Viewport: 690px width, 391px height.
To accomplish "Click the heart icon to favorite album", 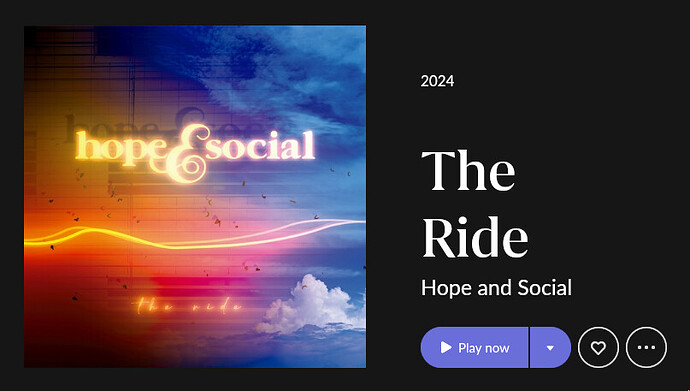I will click(598, 347).
